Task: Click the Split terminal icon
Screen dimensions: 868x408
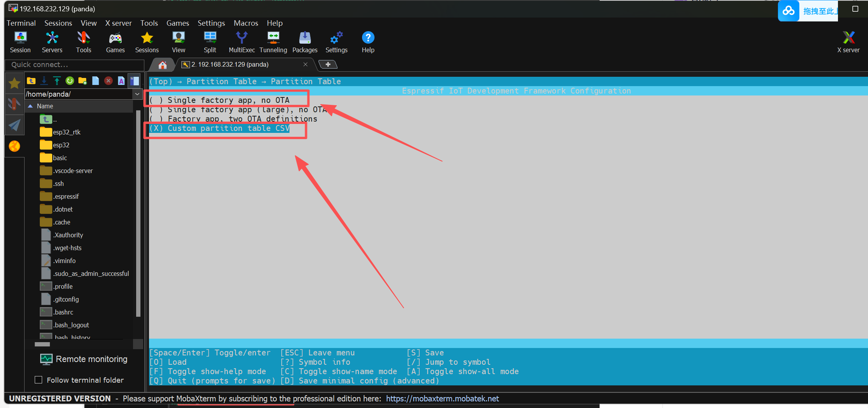Action: [x=210, y=42]
